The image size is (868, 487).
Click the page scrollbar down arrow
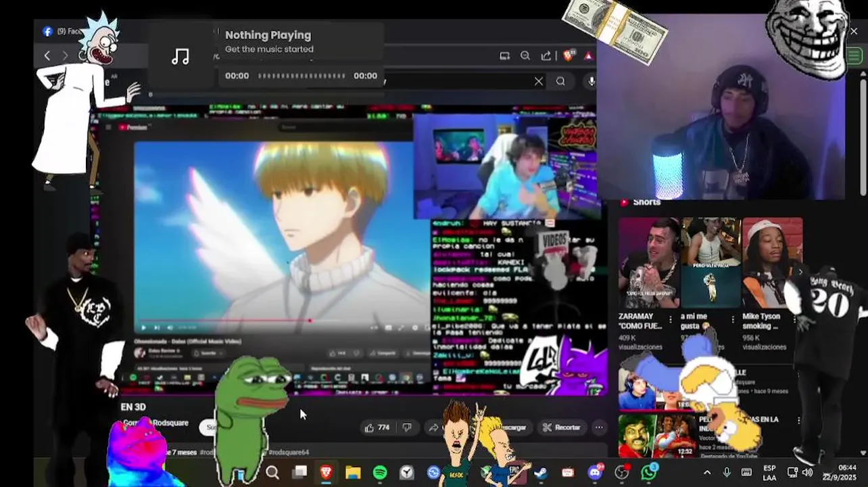pyautogui.click(x=863, y=453)
